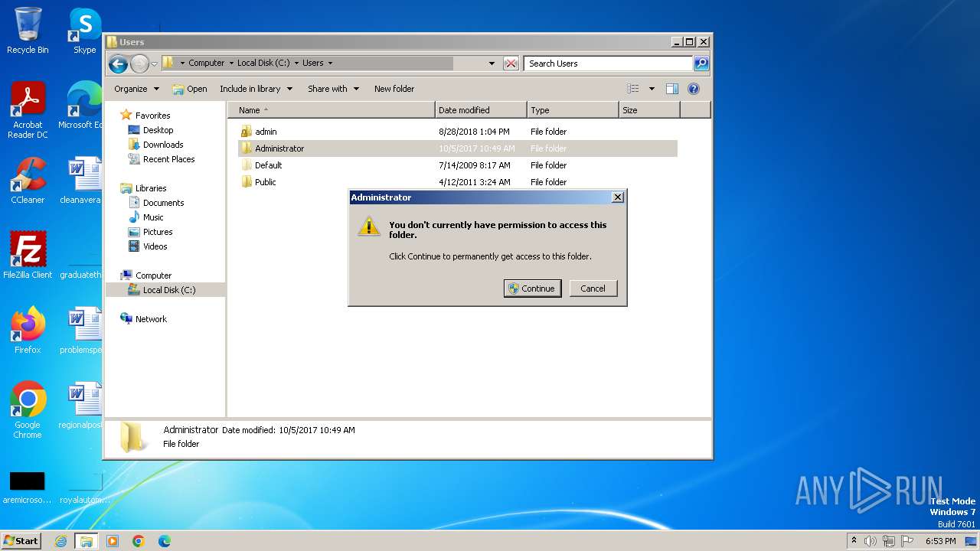This screenshot has width=980, height=551.
Task: Sort by the Date modified column header
Action: tap(480, 110)
